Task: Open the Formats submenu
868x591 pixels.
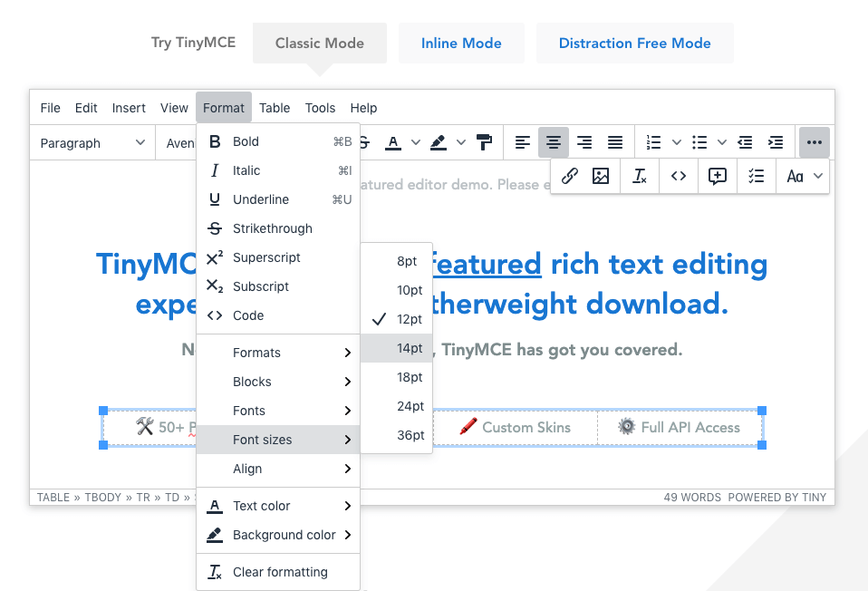Action: coord(256,352)
